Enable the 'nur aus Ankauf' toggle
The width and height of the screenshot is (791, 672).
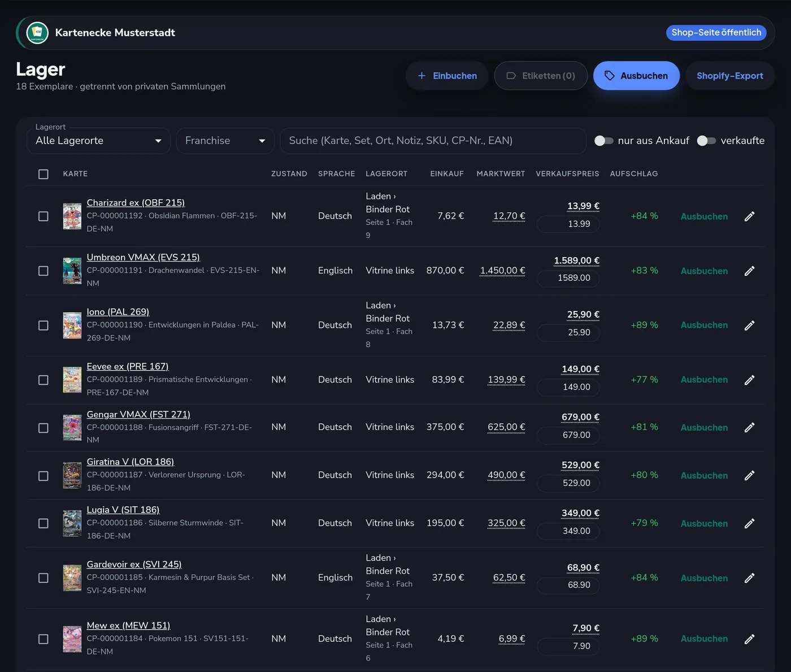[x=604, y=141]
